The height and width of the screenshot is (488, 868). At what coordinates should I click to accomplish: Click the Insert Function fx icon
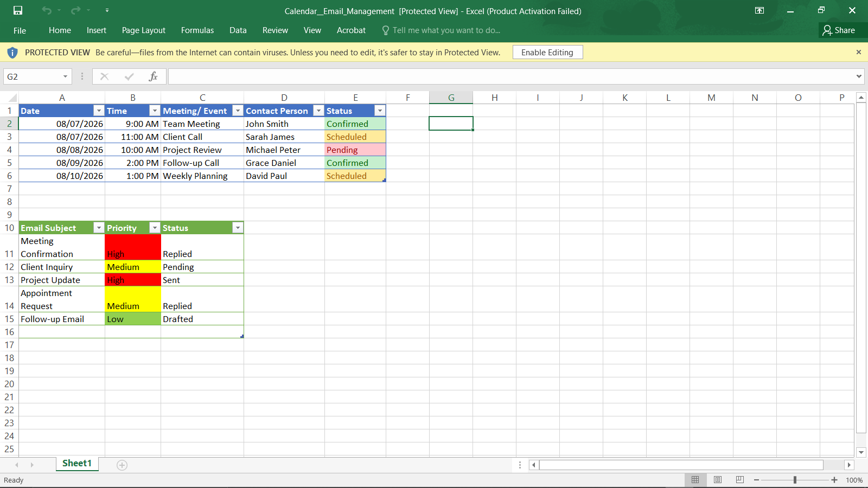click(154, 76)
